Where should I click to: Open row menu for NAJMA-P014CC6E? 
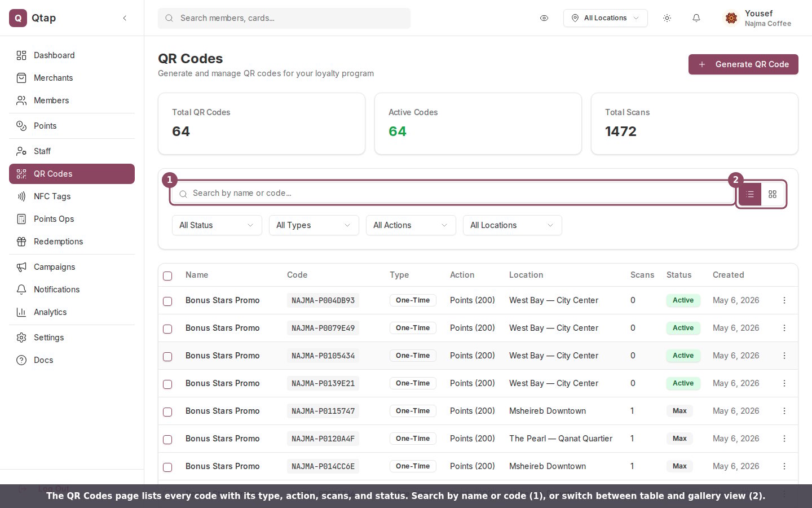point(784,466)
